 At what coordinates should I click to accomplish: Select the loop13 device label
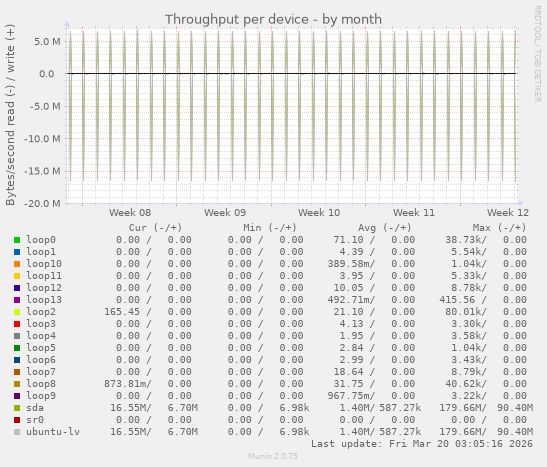click(44, 300)
